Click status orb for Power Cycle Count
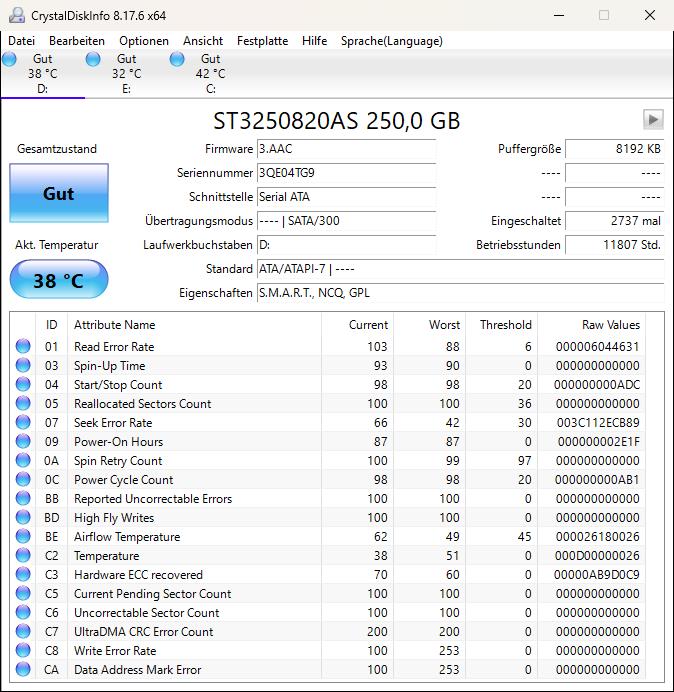Image resolution: width=674 pixels, height=692 pixels. [x=23, y=479]
